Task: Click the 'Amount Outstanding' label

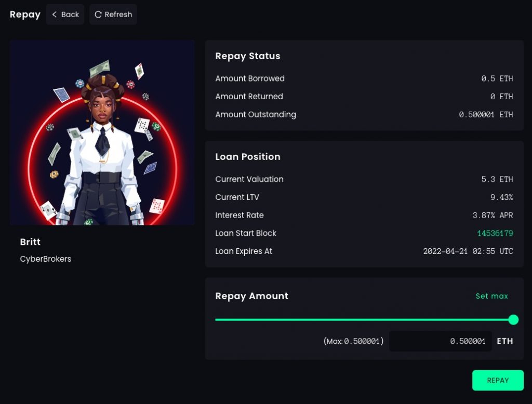Action: tap(256, 115)
